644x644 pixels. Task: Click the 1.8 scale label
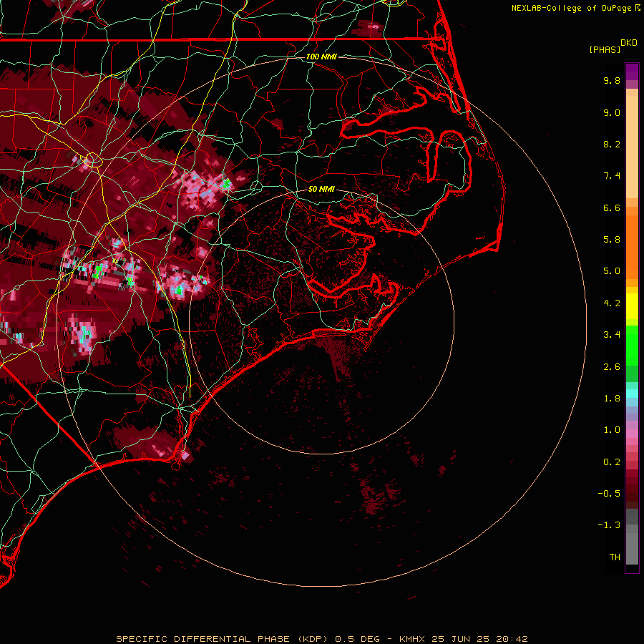click(x=612, y=399)
